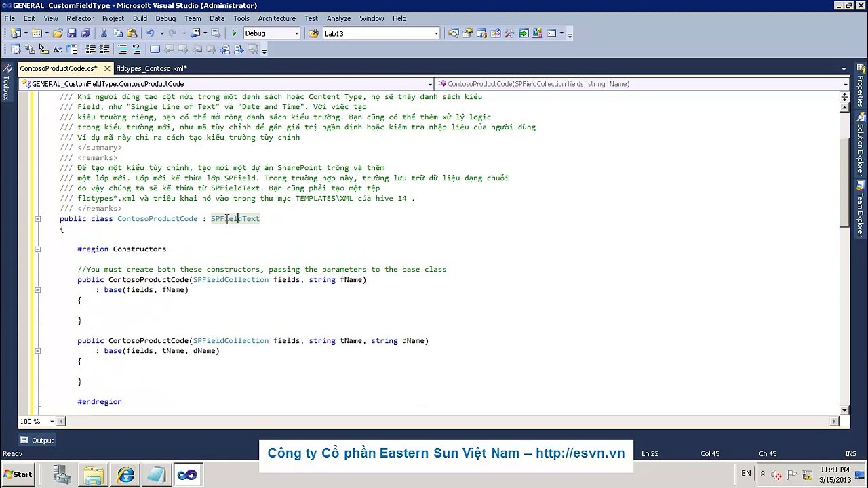Switch to the fldtypes_Contoso.xml tab
The image size is (868, 488).
(x=151, y=68)
